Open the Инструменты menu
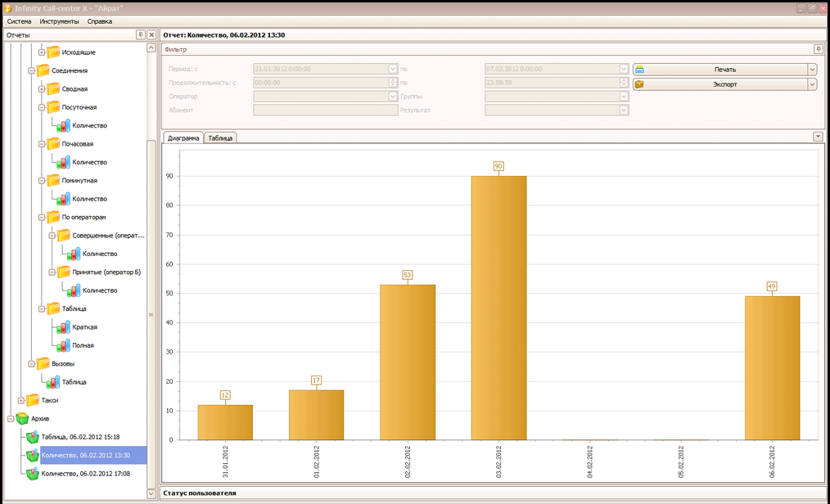Viewport: 830px width, 504px height. pyautogui.click(x=59, y=22)
